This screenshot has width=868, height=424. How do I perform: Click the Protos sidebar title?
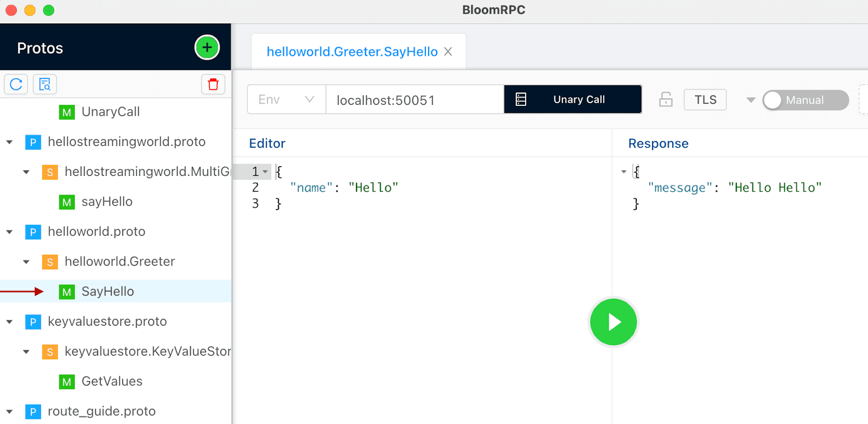[x=40, y=48]
